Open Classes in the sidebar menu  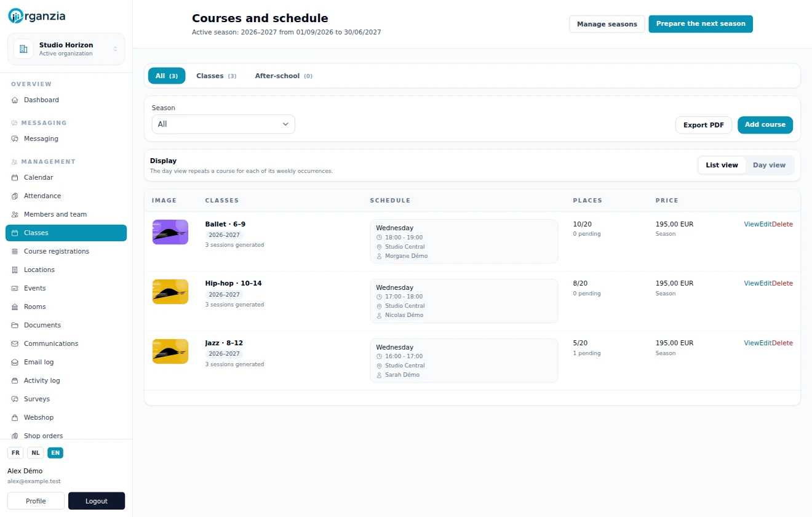click(x=66, y=233)
